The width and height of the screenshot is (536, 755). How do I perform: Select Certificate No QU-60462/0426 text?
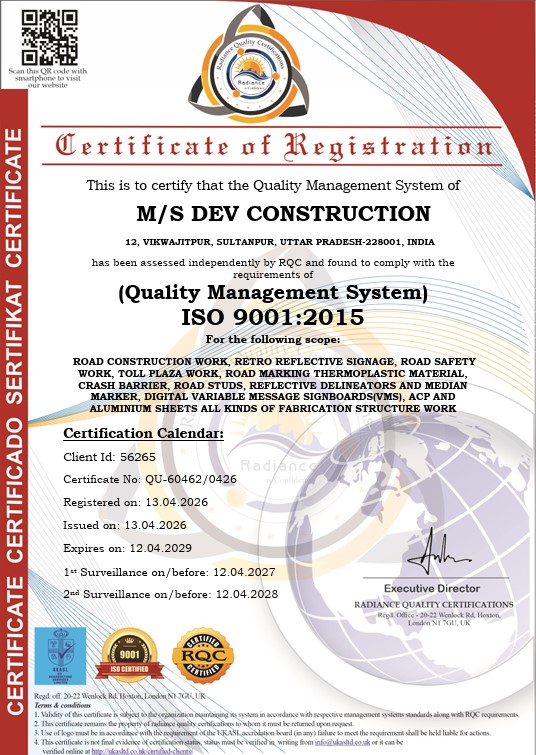click(150, 479)
